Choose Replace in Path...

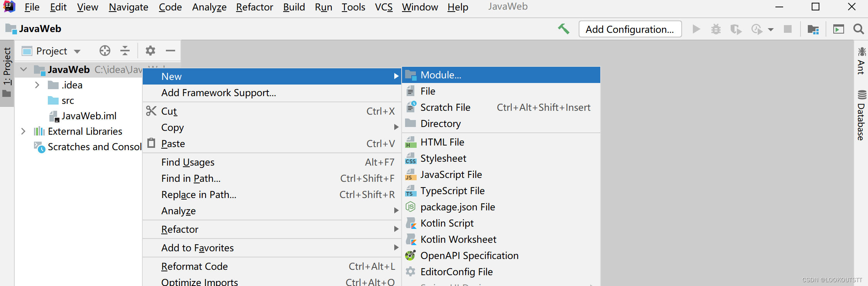click(272, 195)
